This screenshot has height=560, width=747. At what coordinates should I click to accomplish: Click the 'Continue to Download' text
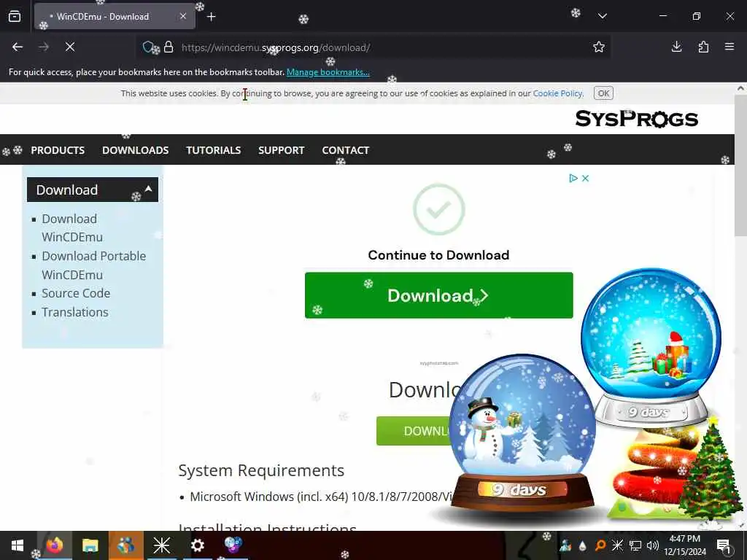tap(438, 255)
